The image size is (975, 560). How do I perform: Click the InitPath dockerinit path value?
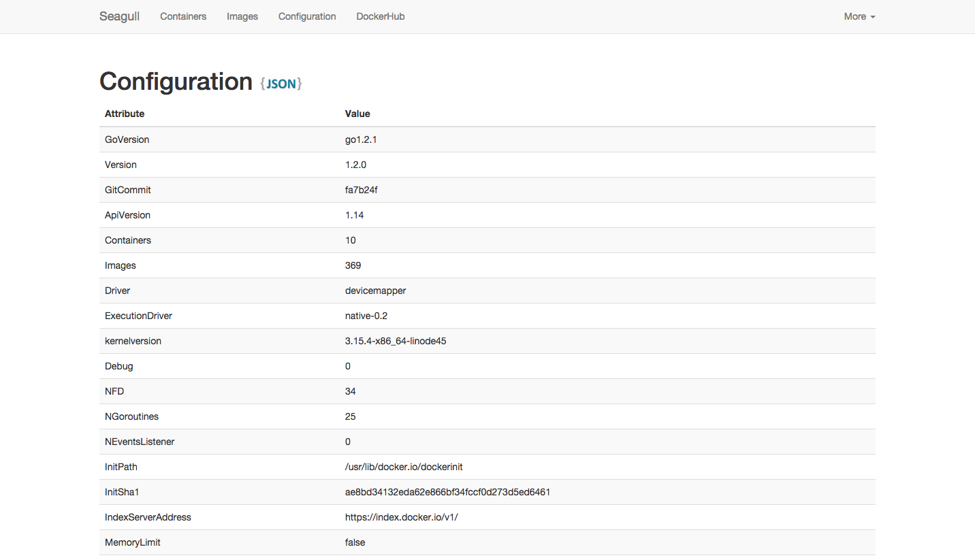pyautogui.click(x=404, y=467)
